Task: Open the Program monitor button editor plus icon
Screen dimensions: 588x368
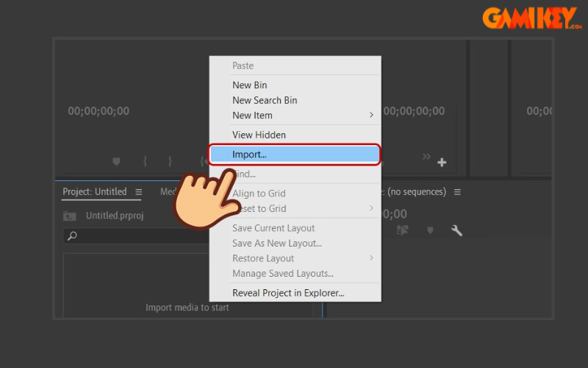Action: pyautogui.click(x=442, y=162)
